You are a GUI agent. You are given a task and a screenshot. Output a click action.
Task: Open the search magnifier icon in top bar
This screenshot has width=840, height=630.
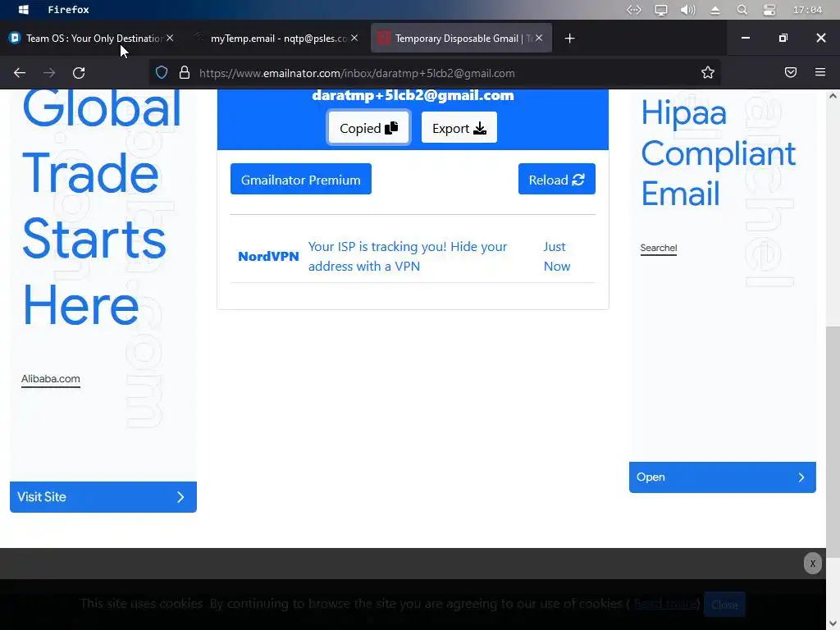742,10
